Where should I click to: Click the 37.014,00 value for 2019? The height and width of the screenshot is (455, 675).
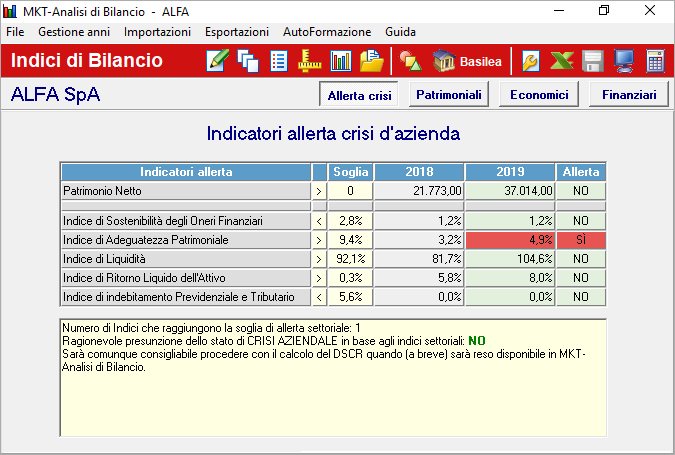[510, 191]
